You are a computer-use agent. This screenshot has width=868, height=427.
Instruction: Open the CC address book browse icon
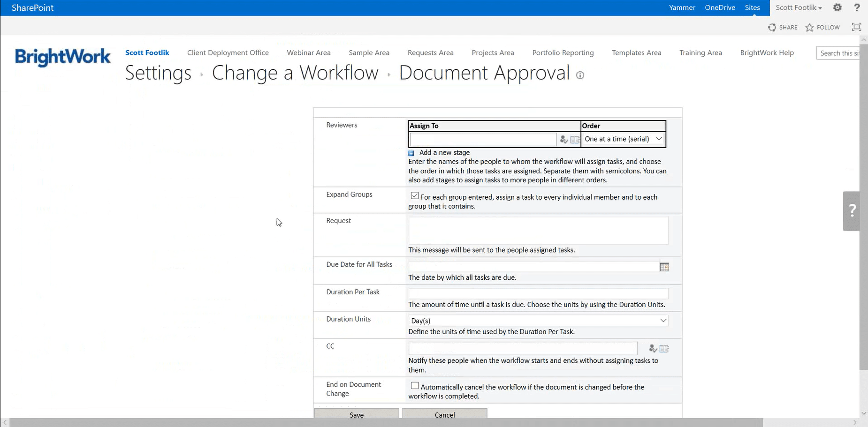[664, 349]
